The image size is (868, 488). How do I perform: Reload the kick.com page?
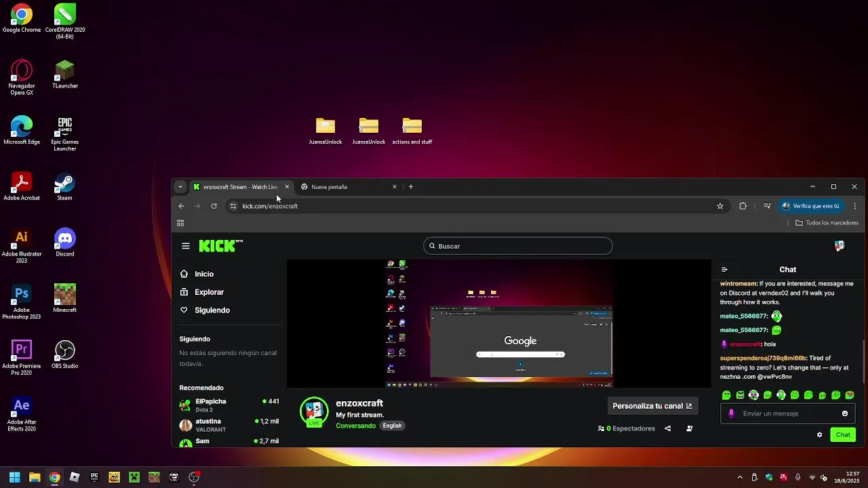click(214, 206)
